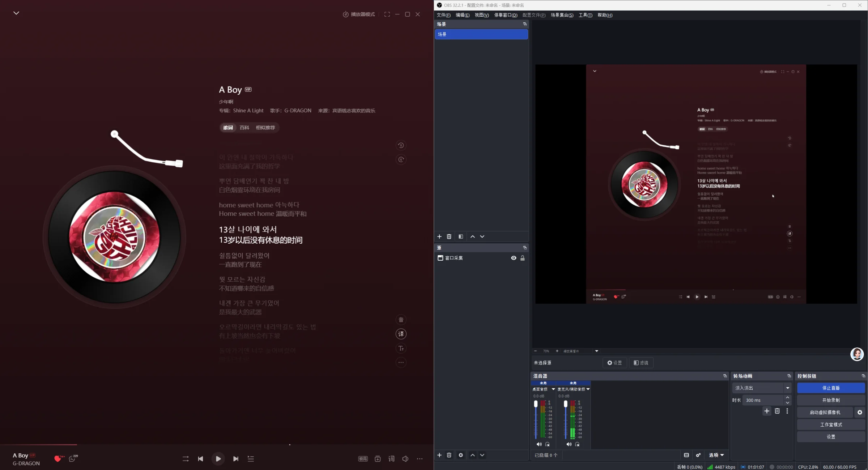Jump to lyric line 쉴틈없이 달려왔어
Image resolution: width=868 pixels, height=470 pixels.
coord(244,256)
